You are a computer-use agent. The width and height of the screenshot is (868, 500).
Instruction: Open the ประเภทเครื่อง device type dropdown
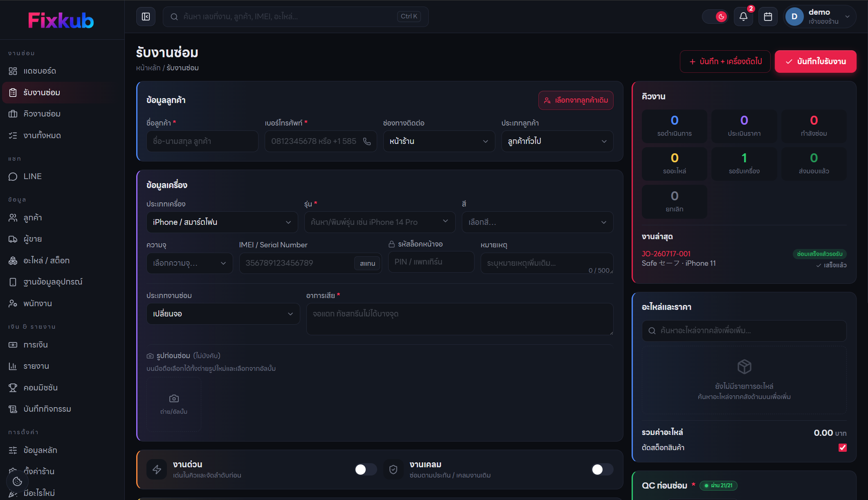[222, 222]
